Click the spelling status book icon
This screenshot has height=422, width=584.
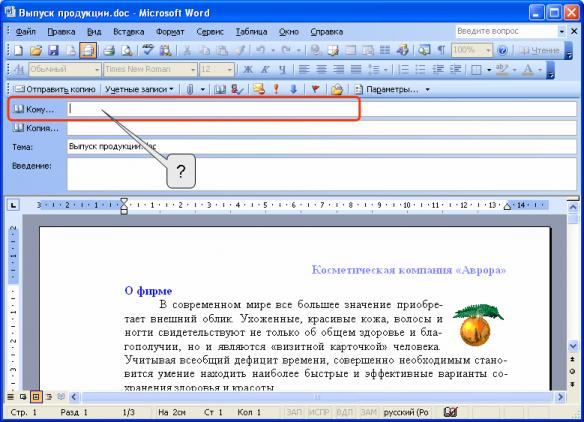pos(450,412)
